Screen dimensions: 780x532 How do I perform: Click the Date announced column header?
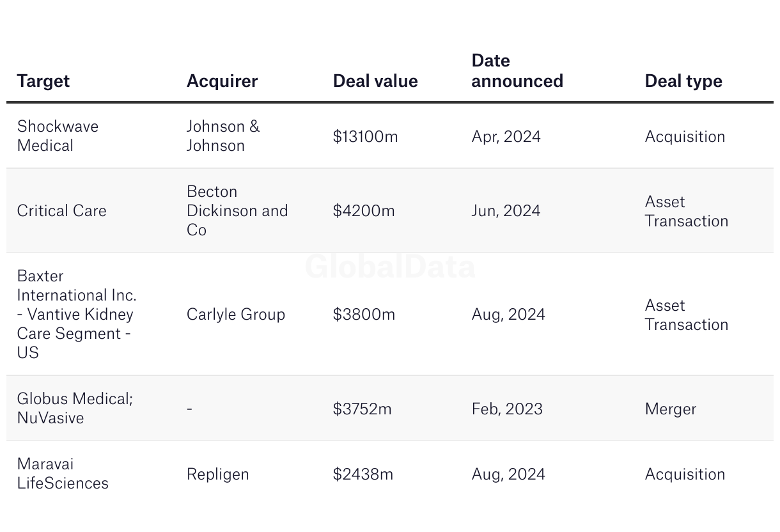pos(517,71)
